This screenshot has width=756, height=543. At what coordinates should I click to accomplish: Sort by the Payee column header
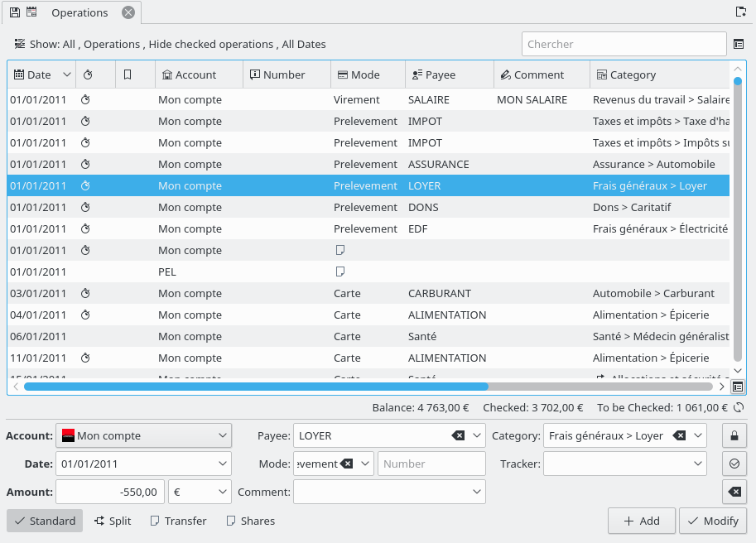(450, 74)
